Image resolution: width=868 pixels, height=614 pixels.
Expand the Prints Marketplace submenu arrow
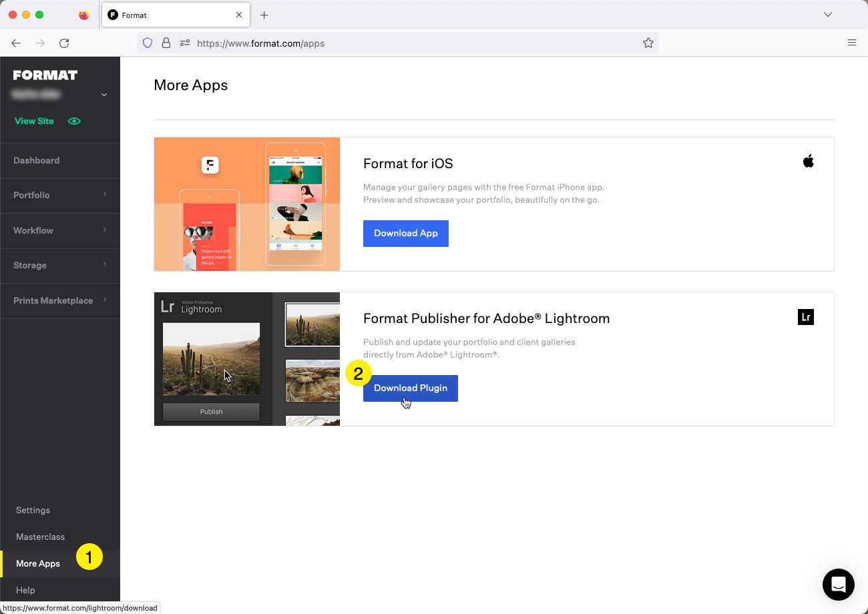click(x=105, y=300)
